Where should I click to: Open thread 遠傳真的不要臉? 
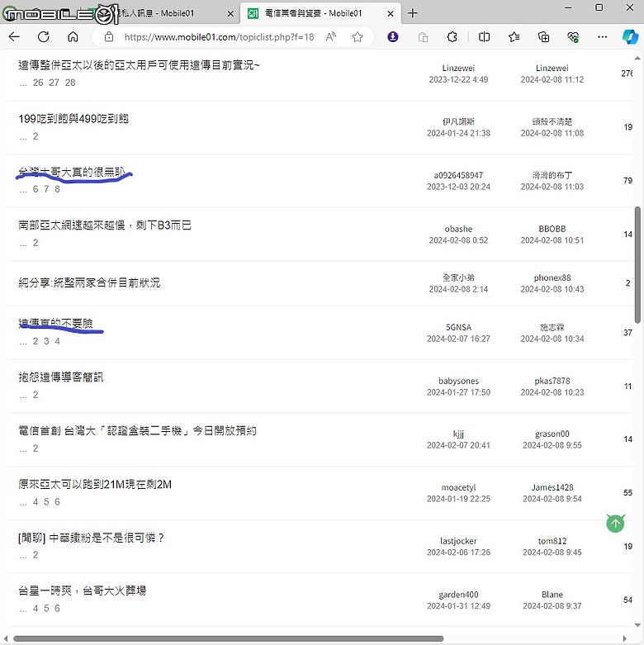click(x=55, y=323)
